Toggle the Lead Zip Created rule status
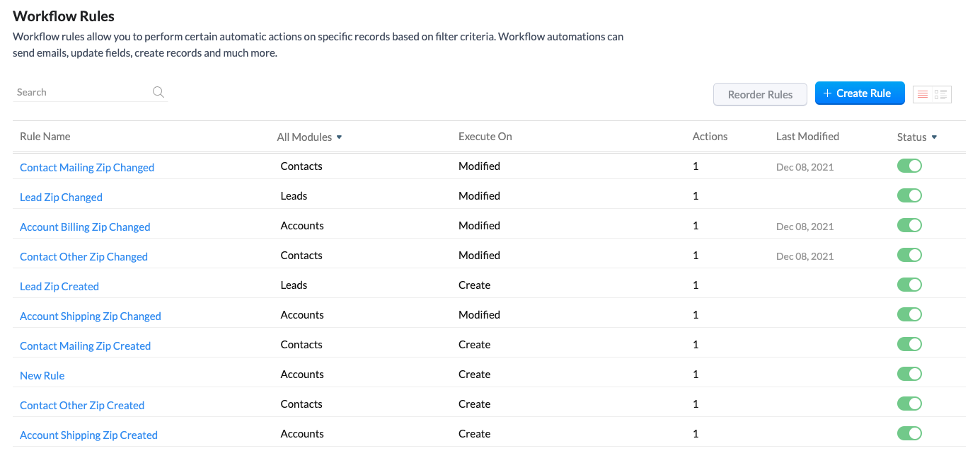 pyautogui.click(x=909, y=285)
